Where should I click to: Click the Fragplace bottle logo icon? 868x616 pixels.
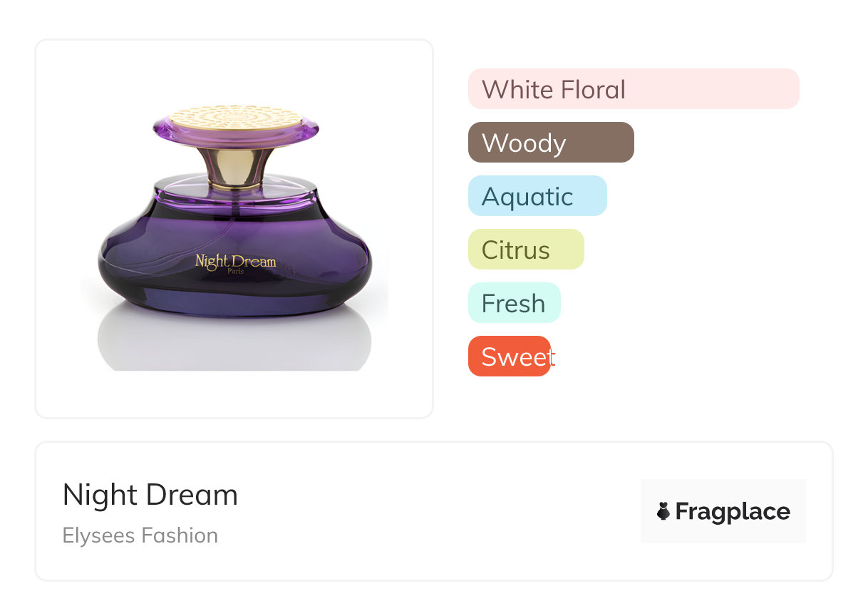coord(663,511)
